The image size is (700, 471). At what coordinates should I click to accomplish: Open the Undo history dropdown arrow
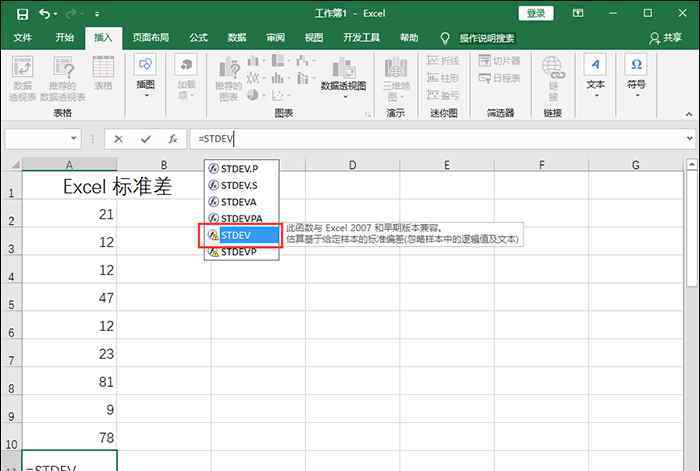click(55, 14)
